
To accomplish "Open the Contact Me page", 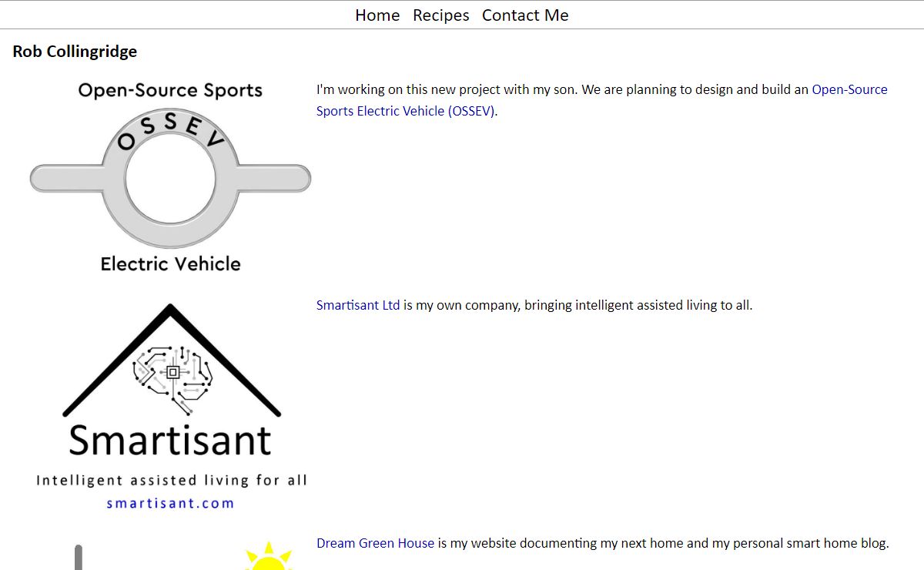I will tap(525, 15).
